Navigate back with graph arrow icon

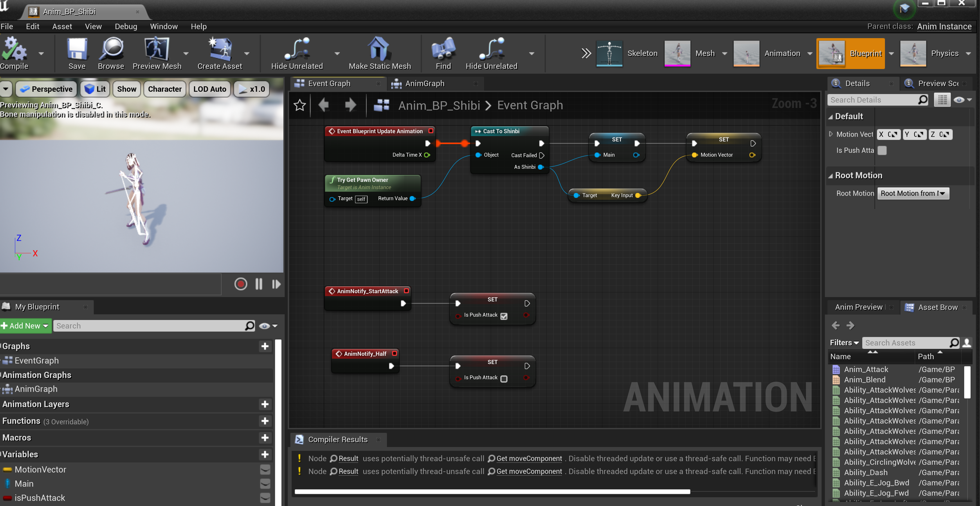tap(324, 105)
